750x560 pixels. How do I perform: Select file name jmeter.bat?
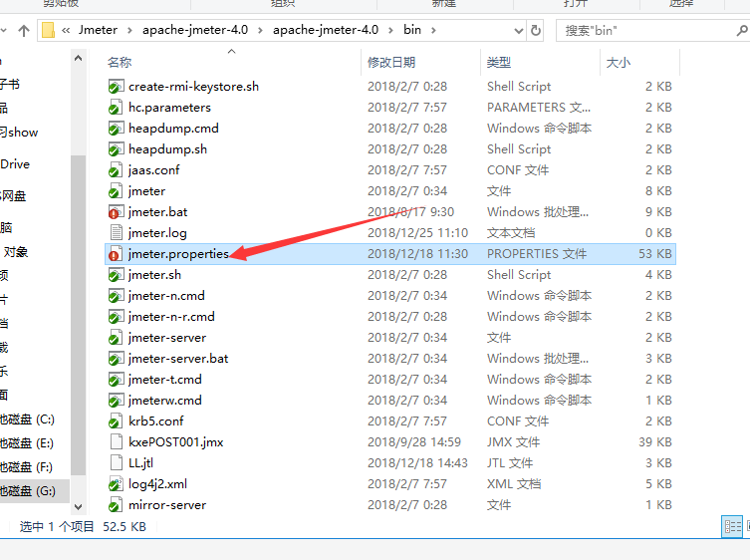coord(157,212)
